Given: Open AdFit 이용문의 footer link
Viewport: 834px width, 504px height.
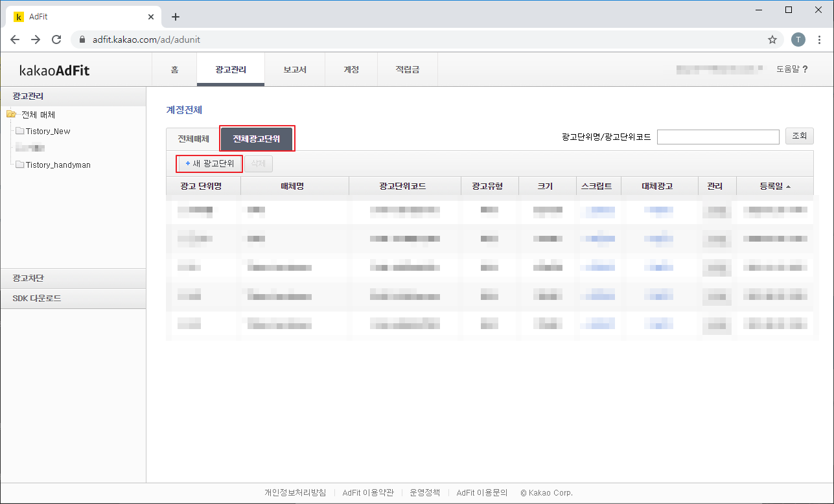Looking at the screenshot, I should click(482, 492).
